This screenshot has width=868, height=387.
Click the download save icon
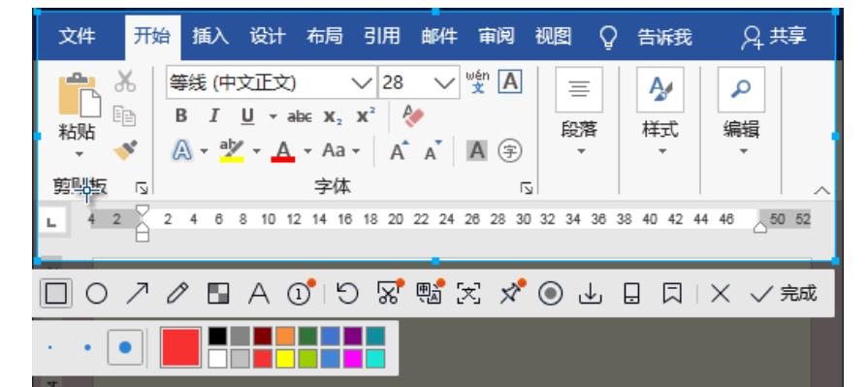point(590,294)
